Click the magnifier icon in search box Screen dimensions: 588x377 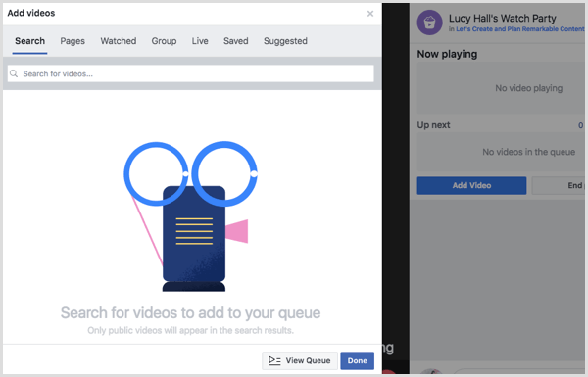(14, 73)
